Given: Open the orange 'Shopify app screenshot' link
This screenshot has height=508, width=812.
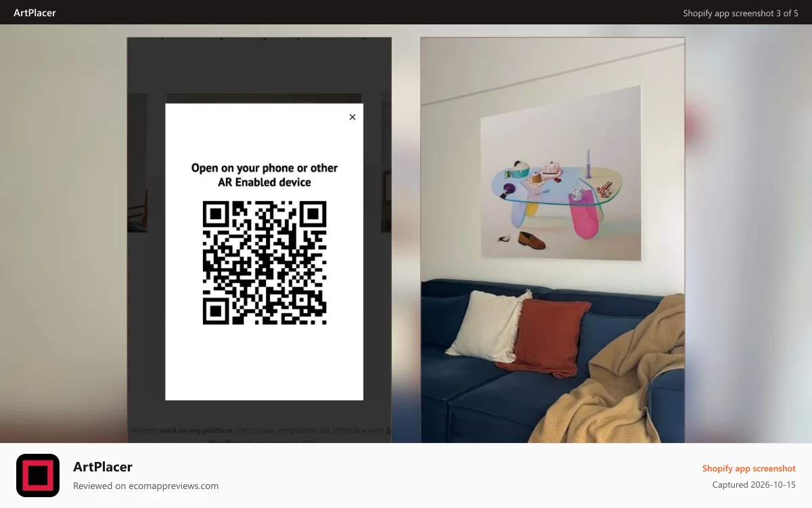Looking at the screenshot, I should (x=748, y=468).
